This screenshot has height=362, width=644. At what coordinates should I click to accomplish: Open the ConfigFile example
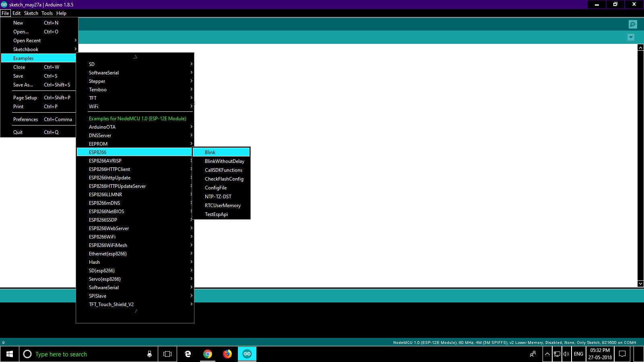coord(221,188)
